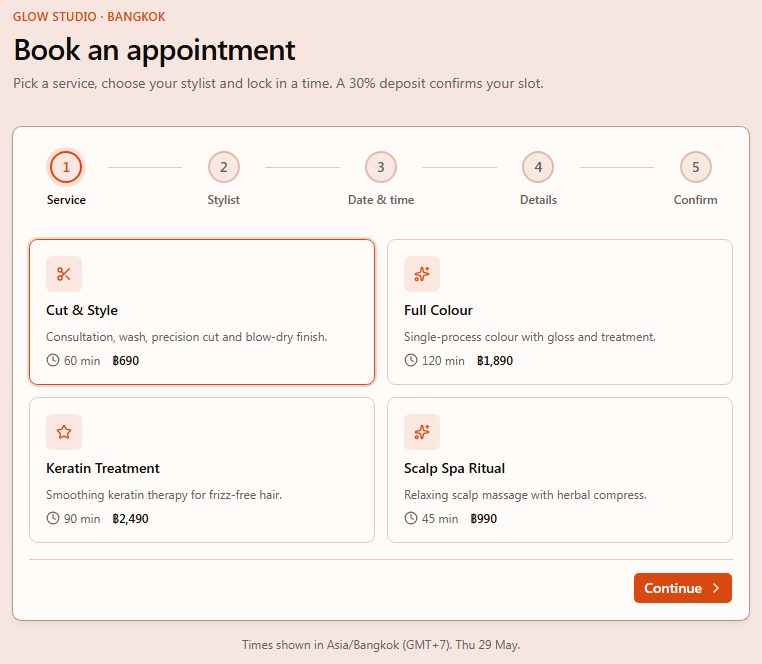762x664 pixels.
Task: Click the Glow Studio · Bangkok header text
Action: (89, 17)
